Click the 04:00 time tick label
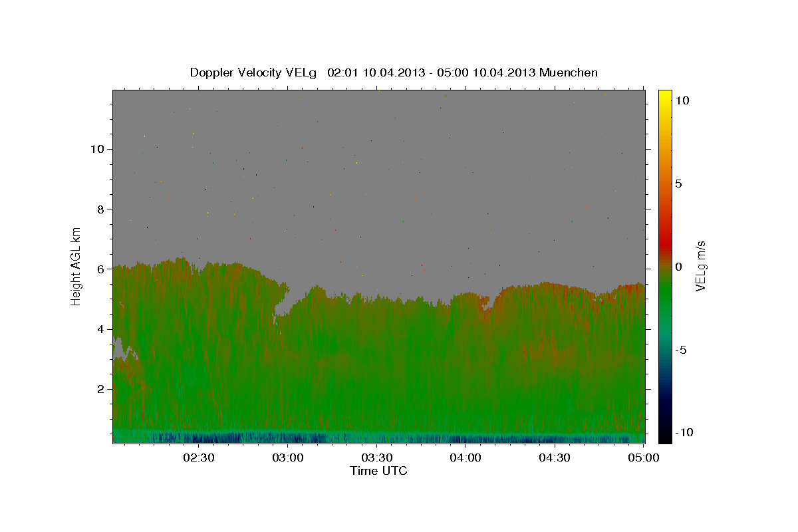 tap(465, 458)
